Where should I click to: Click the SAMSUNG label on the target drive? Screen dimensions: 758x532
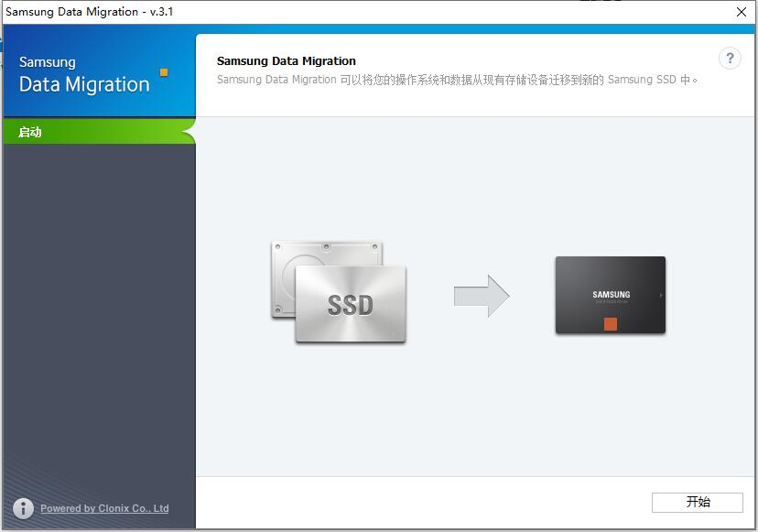[x=610, y=296]
